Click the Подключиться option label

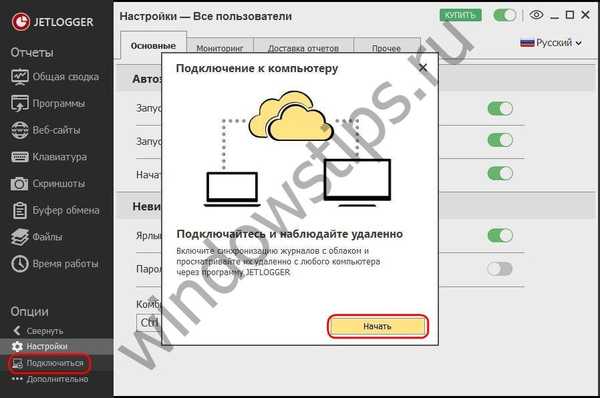55,363
